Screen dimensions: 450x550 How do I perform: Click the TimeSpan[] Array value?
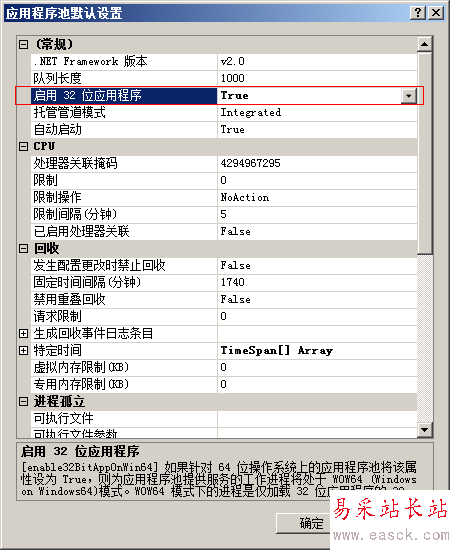tap(317, 350)
